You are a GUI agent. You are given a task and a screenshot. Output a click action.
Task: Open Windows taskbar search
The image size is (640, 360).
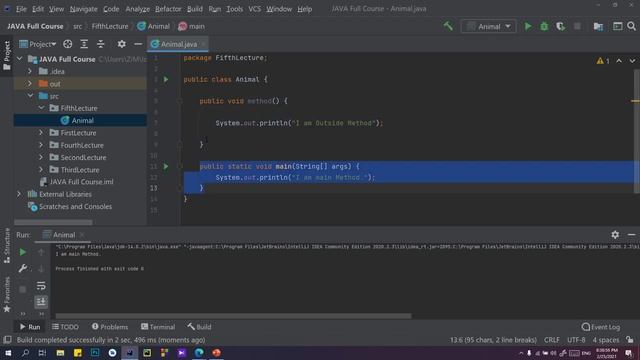25,353
